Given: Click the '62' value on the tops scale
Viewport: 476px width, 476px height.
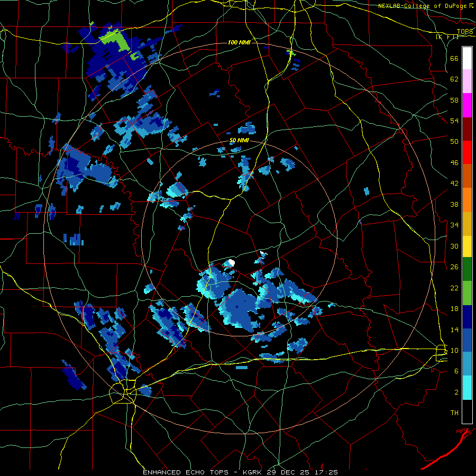Looking at the screenshot, I should pyautogui.click(x=454, y=79).
